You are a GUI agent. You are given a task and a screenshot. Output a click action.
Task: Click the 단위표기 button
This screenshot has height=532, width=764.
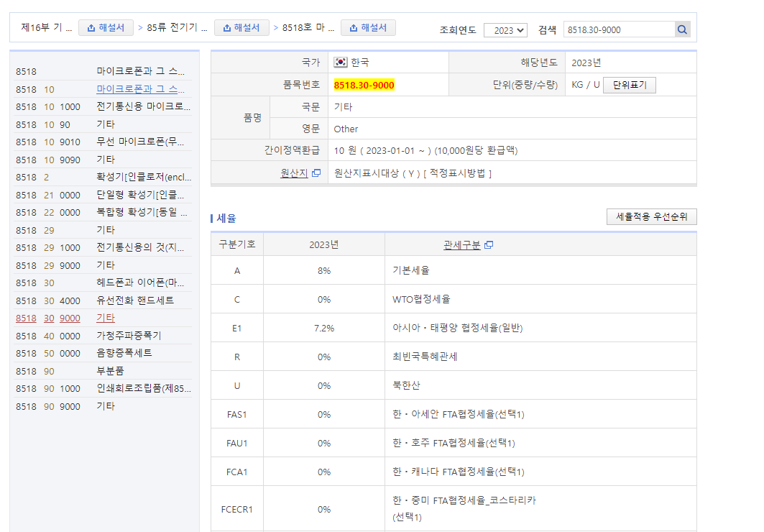[629, 85]
